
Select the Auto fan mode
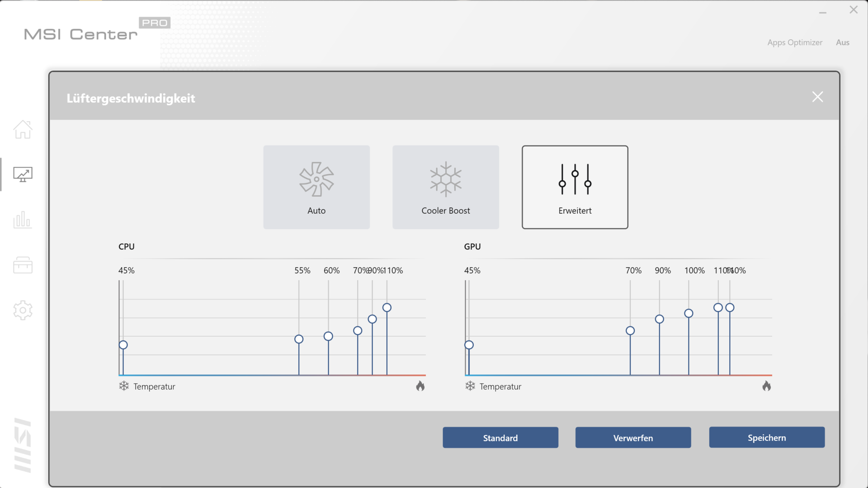[316, 187]
